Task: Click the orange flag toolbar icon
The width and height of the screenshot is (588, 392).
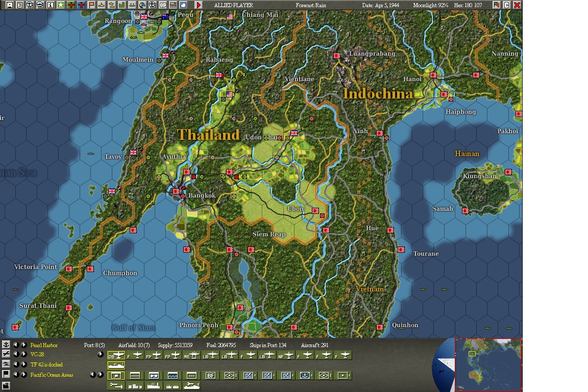Action: (91, 5)
